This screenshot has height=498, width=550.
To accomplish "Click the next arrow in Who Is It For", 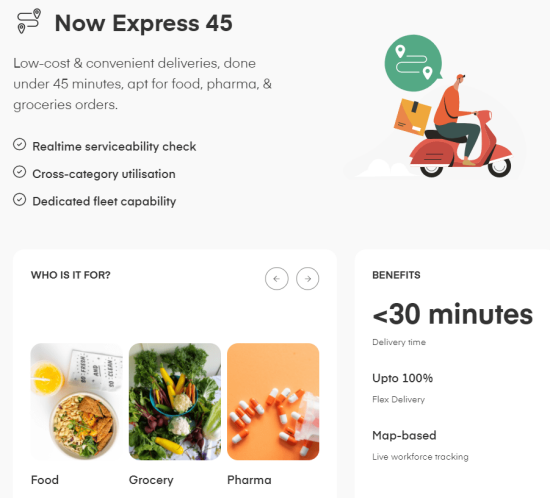I will pos(308,279).
